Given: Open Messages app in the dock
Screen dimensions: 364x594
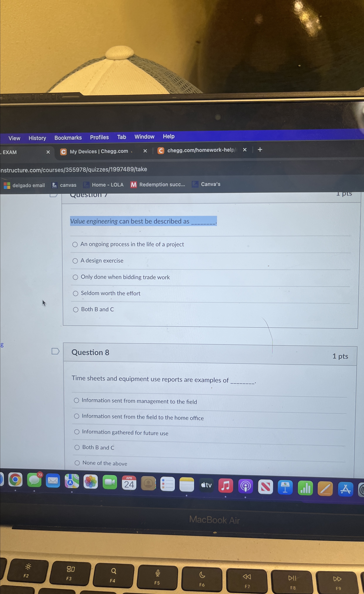Looking at the screenshot, I should coord(34,480).
